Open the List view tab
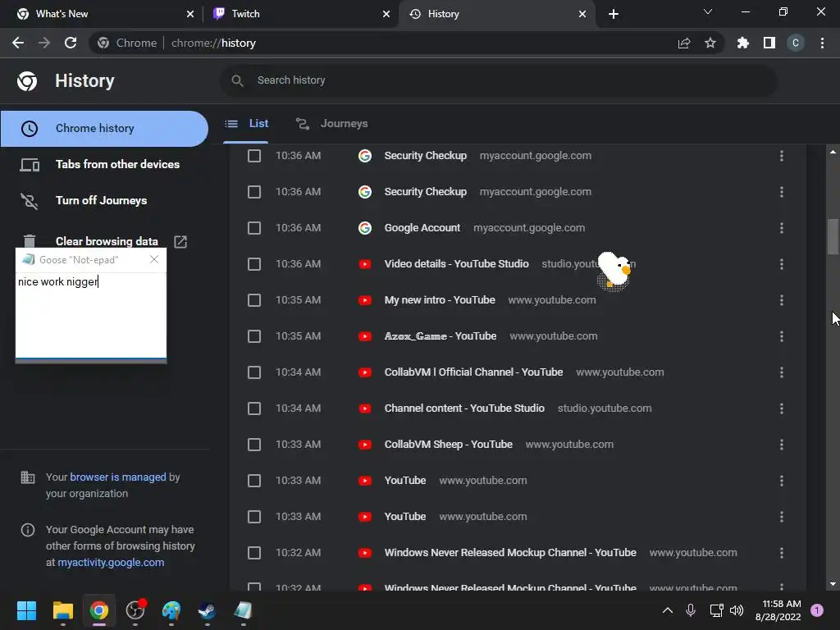The image size is (840, 630). click(x=246, y=124)
